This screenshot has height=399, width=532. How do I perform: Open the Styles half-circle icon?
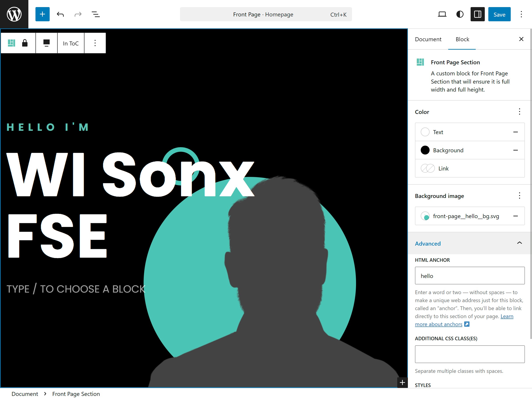coord(460,14)
